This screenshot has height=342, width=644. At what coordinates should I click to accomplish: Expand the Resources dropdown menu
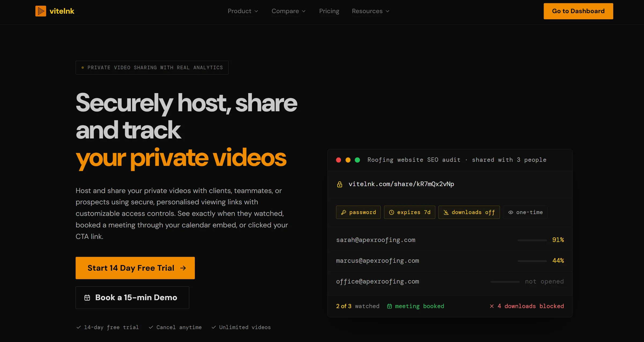click(371, 11)
